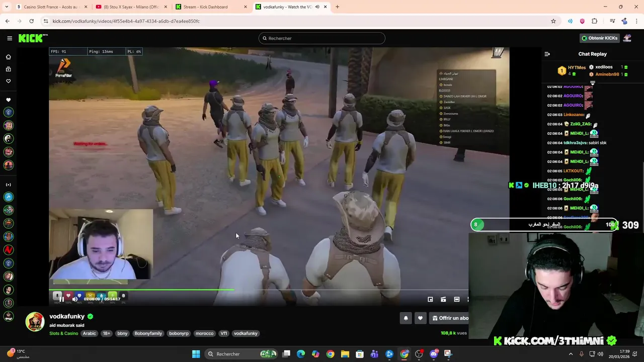
Task: Click Obtenir KICKs button
Action: coord(599,38)
